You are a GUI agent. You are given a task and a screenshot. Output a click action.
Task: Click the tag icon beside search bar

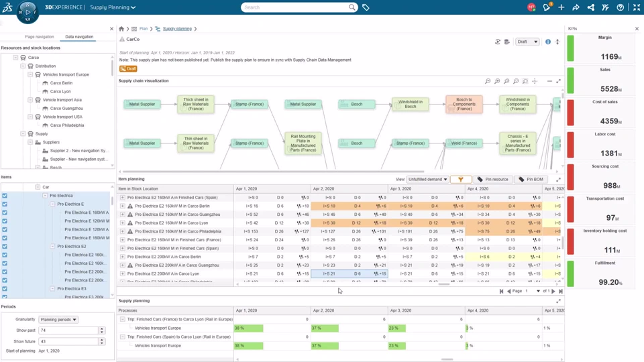[366, 7]
